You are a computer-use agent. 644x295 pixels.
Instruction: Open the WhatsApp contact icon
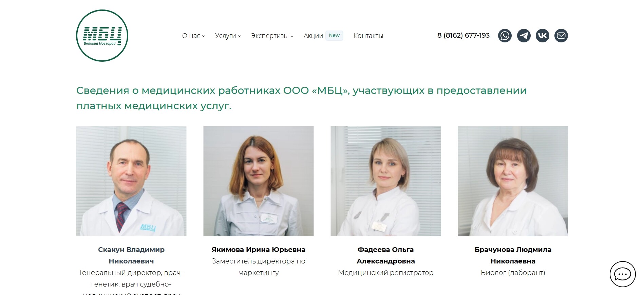point(505,36)
